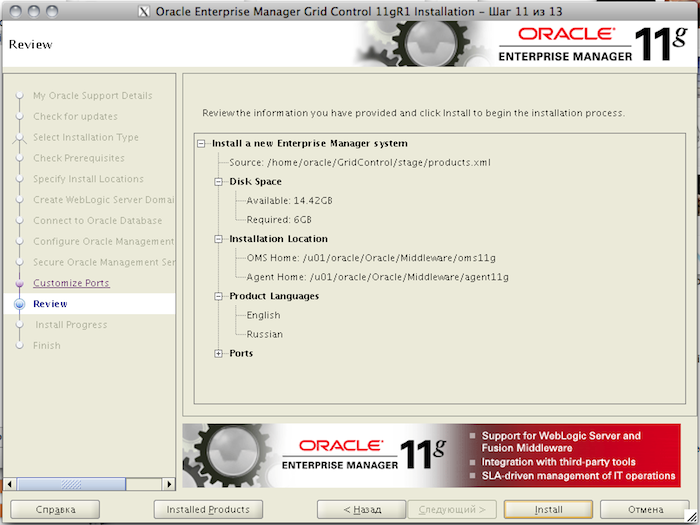Click Connect to Oracle Database step
700x525 pixels.
[x=97, y=221]
